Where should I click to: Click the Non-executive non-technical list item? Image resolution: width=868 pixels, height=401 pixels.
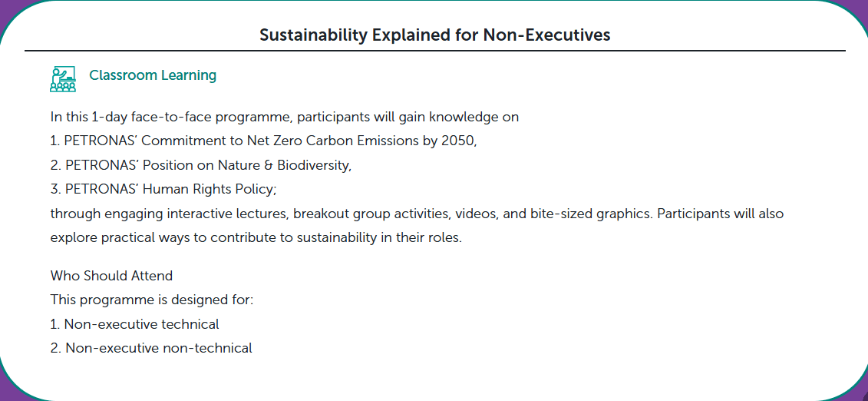(x=151, y=349)
